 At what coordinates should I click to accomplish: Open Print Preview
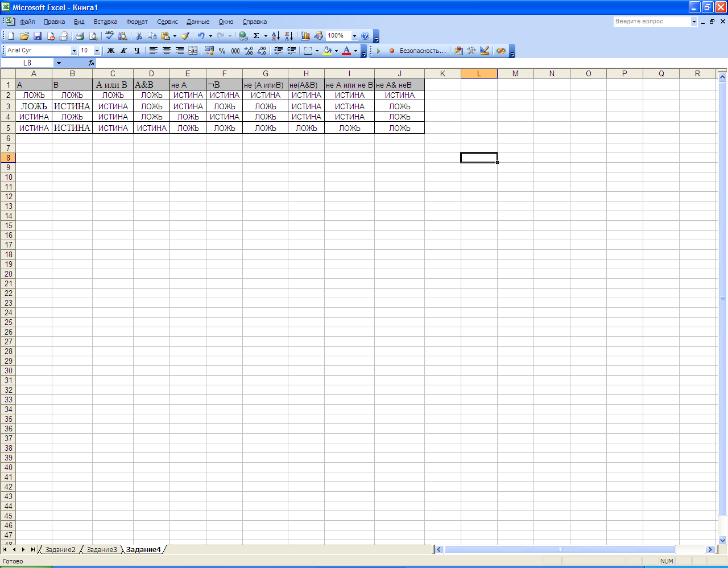point(93,36)
